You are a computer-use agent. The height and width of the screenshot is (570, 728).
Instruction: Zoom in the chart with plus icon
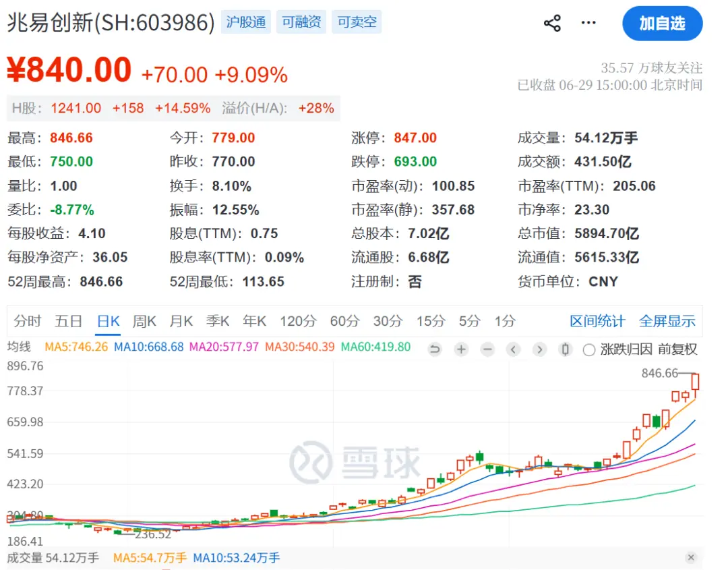click(x=461, y=349)
